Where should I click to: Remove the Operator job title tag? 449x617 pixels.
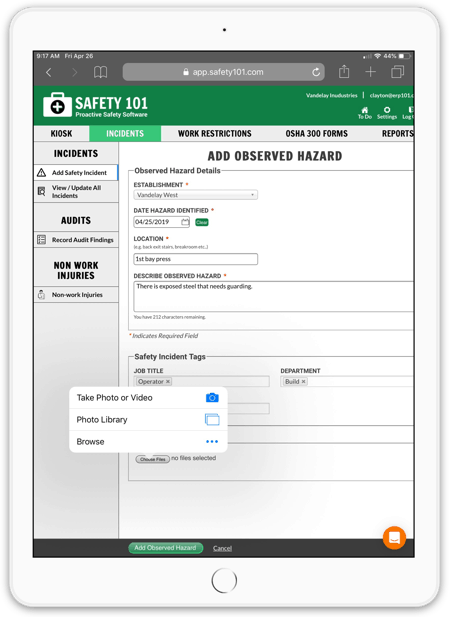pyautogui.click(x=168, y=381)
